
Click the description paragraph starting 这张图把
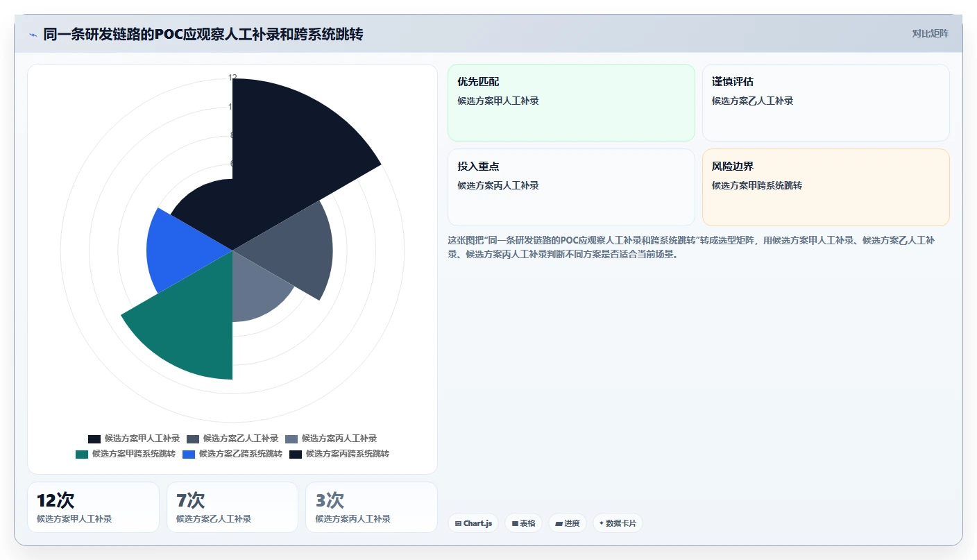pos(694,247)
